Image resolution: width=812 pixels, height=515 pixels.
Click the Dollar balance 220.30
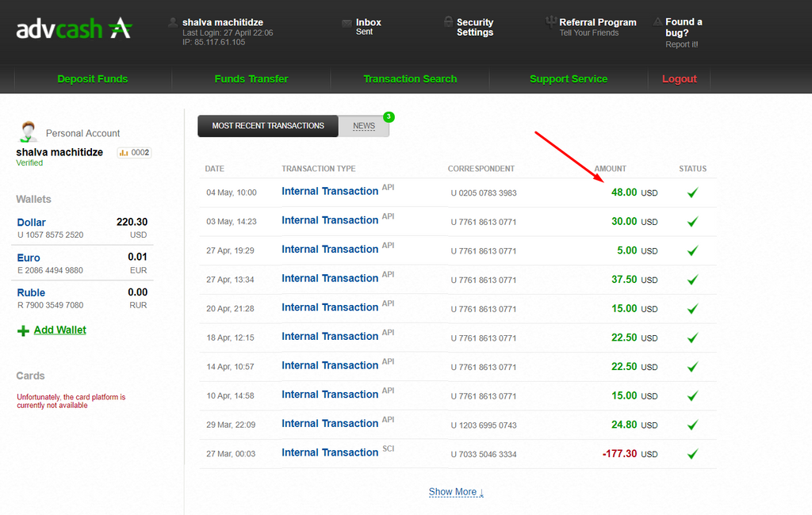click(x=132, y=222)
